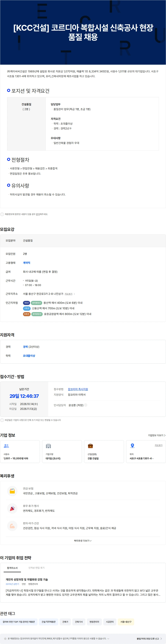Click the 건축가 tag
166x644 pixels.
point(65,622)
